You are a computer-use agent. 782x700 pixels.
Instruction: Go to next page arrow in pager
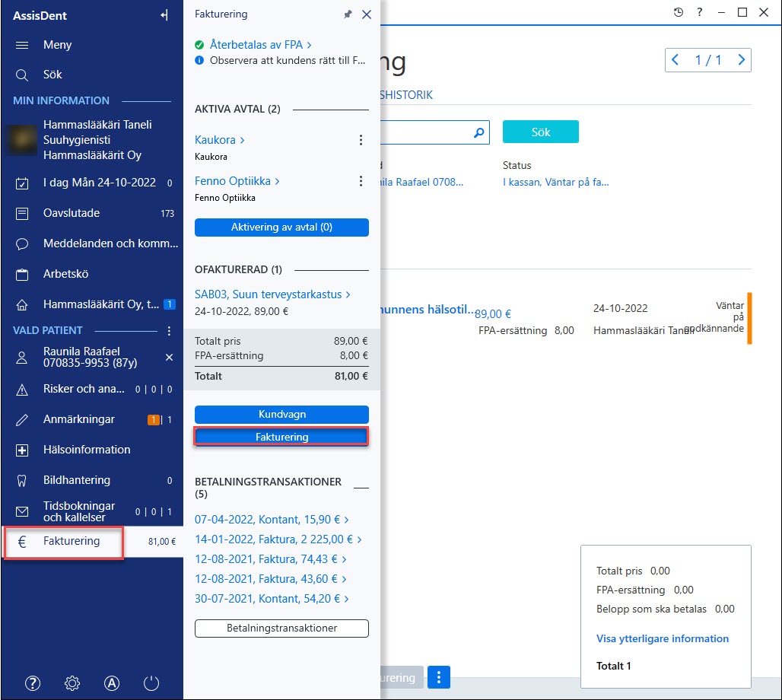[741, 60]
